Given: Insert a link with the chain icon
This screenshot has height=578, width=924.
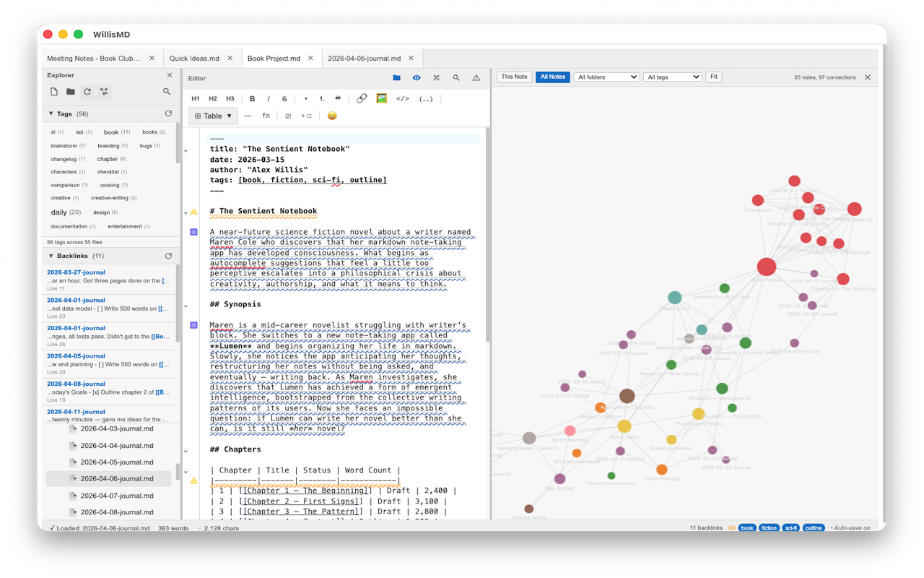Looking at the screenshot, I should [x=361, y=99].
